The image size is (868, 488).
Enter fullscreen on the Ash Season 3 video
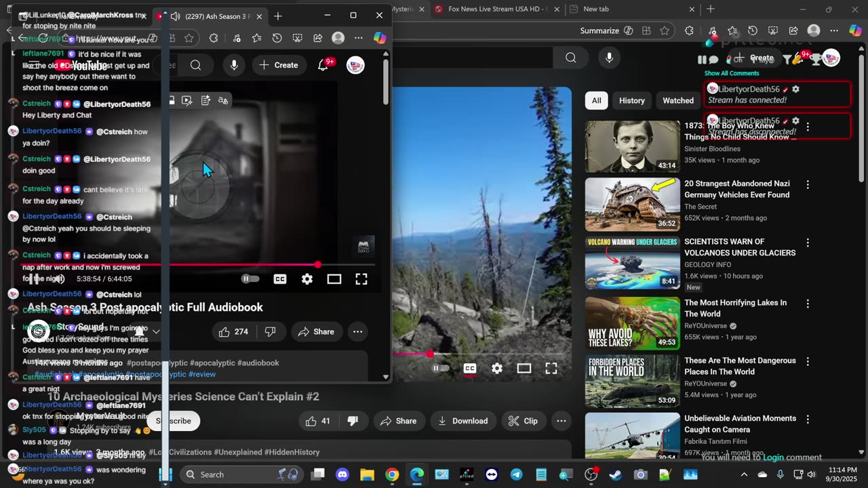point(361,279)
